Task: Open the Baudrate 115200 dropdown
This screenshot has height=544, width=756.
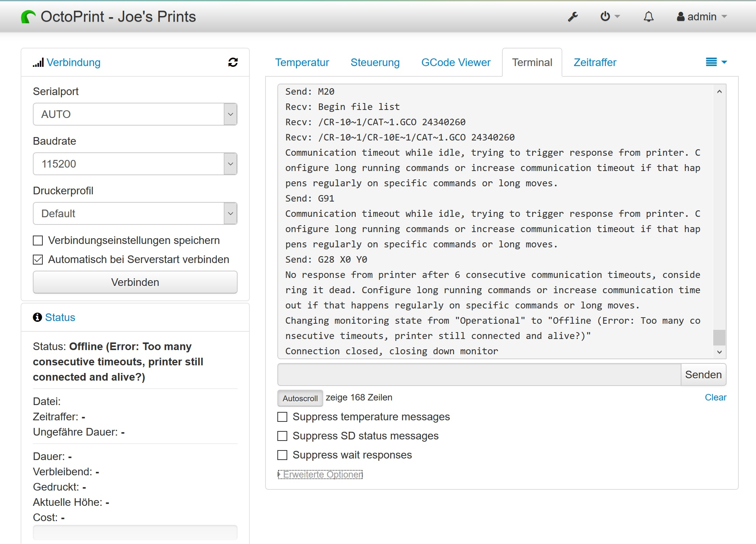Action: [x=135, y=164]
